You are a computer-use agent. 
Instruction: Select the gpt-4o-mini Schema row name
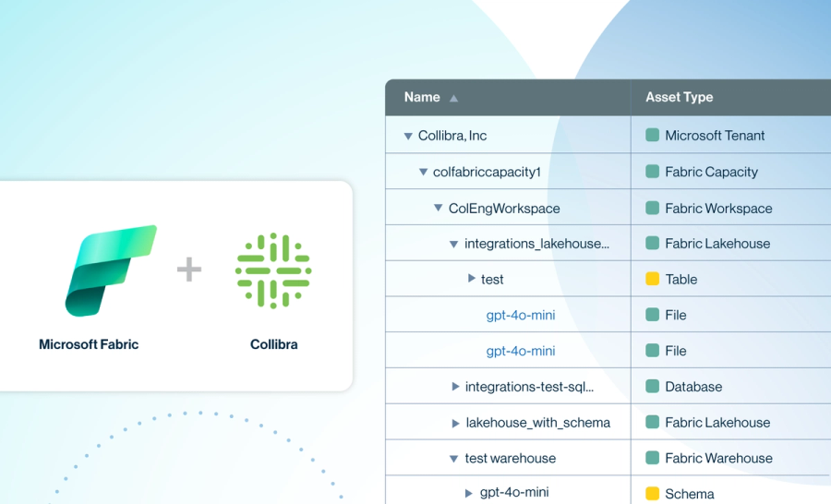coord(514,492)
